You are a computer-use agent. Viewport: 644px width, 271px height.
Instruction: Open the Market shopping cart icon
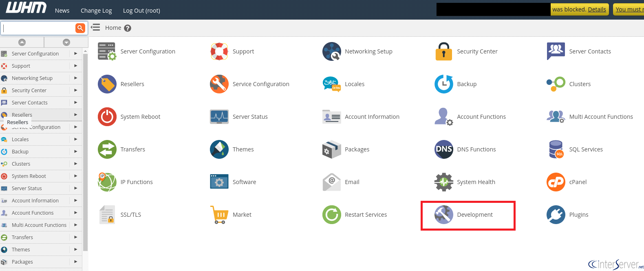219,215
